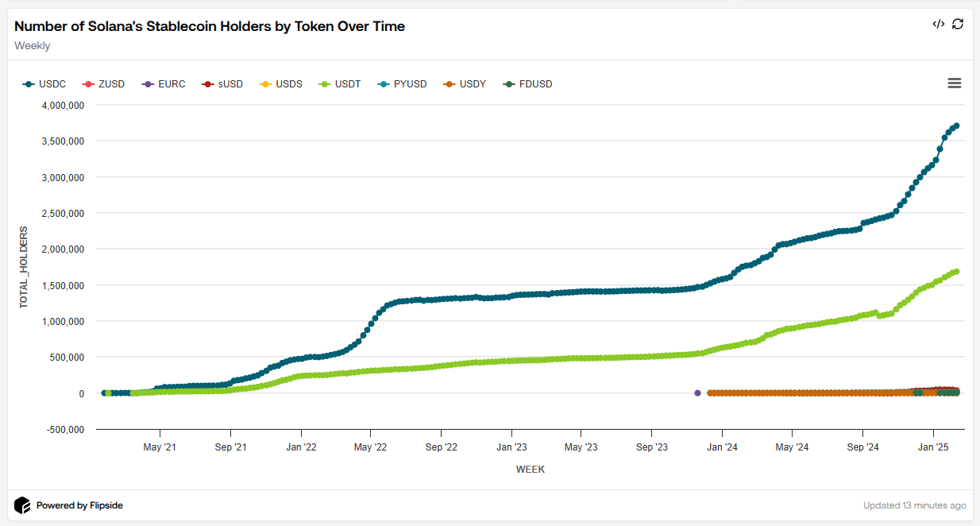Click the final USDT data point
This screenshot has width=980, height=526.
[x=956, y=272]
